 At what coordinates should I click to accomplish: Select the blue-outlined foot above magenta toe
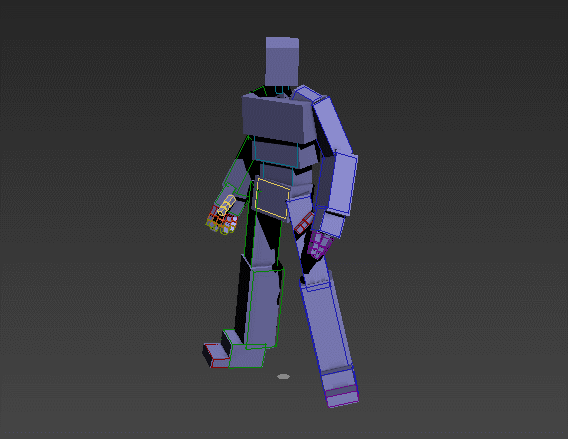coord(339,379)
